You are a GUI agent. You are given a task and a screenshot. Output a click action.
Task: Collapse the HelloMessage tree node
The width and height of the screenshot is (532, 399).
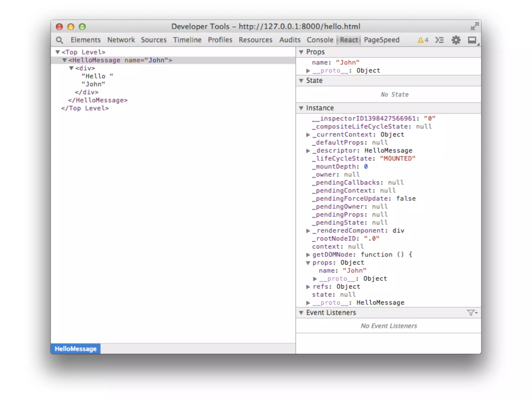(x=64, y=60)
